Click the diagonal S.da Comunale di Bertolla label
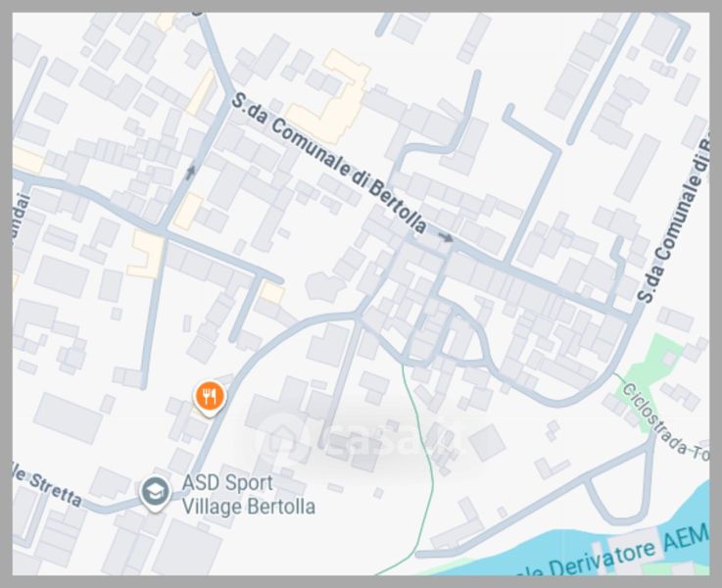The width and height of the screenshot is (722, 588). (329, 162)
